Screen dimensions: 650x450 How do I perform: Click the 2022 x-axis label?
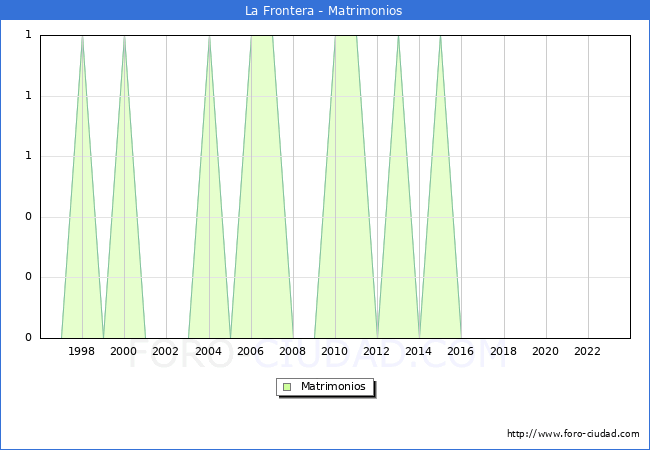point(588,351)
